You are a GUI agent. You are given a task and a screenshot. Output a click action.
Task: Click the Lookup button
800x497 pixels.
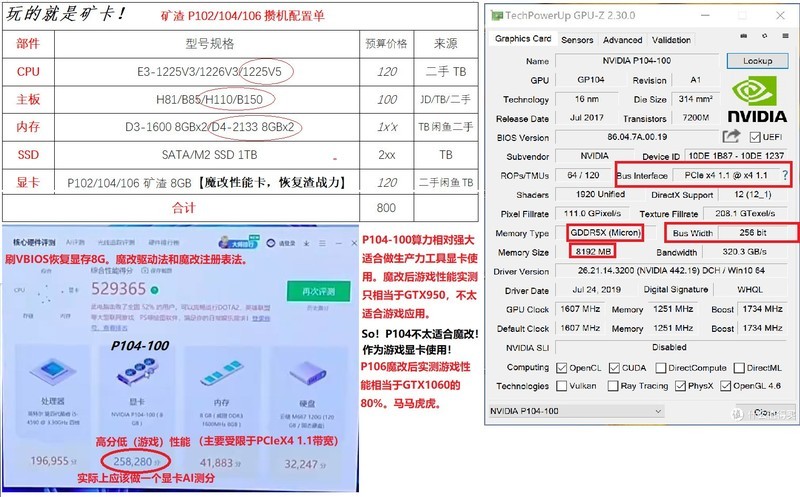(757, 61)
